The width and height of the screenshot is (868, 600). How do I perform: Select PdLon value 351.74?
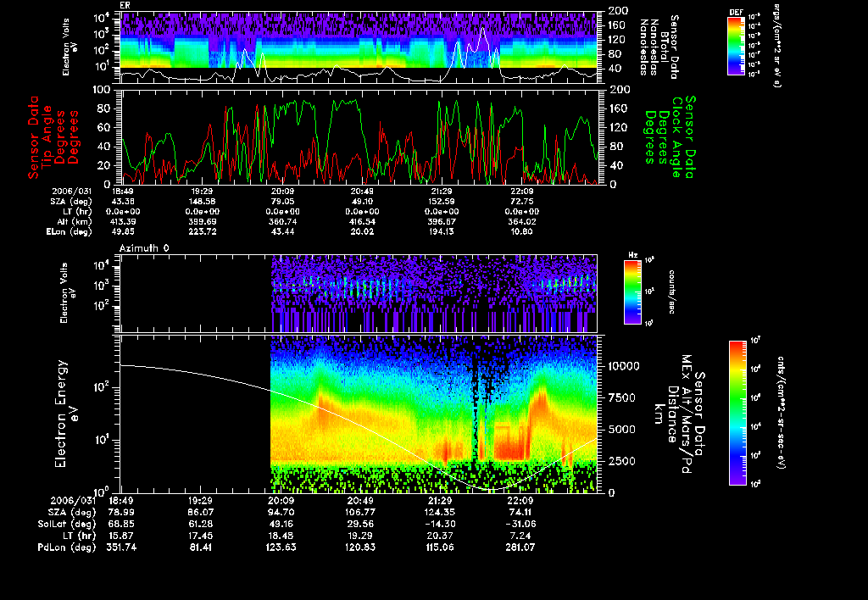pyautogui.click(x=121, y=547)
